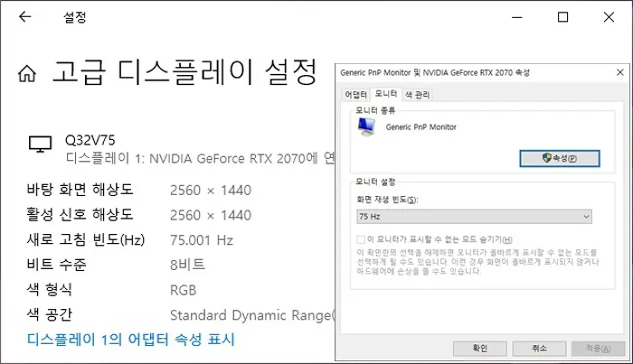Click the 속성(P) button

click(x=560, y=158)
